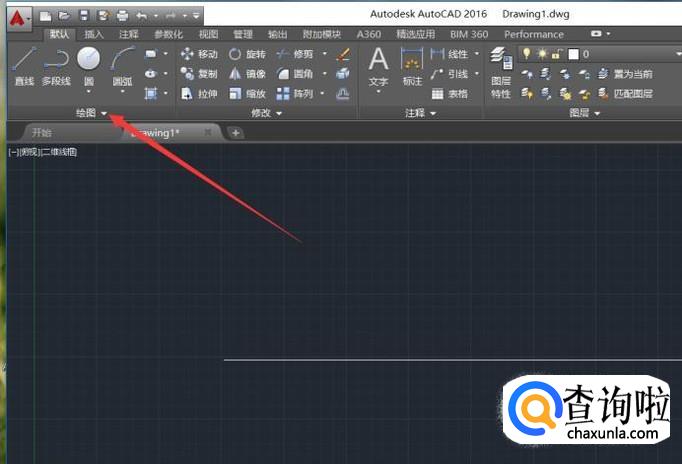
Task: Click the Open file folder icon
Action: (x=64, y=16)
